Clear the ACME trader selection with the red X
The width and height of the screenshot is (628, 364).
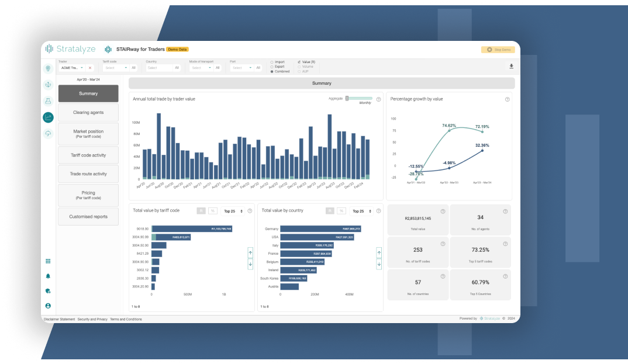pos(90,68)
